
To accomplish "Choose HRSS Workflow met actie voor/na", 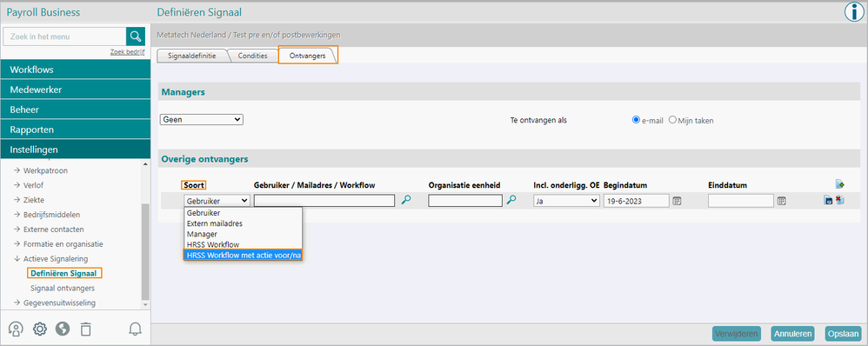I will [243, 255].
